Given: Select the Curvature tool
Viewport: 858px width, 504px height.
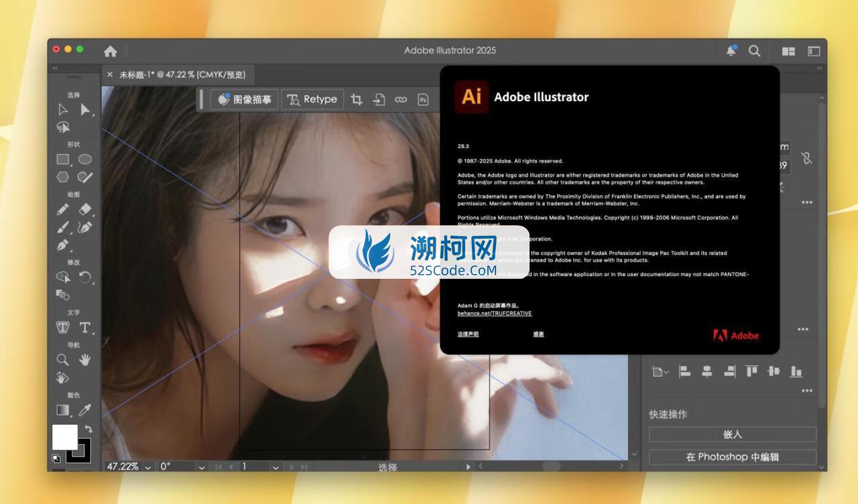Looking at the screenshot, I should click(85, 228).
